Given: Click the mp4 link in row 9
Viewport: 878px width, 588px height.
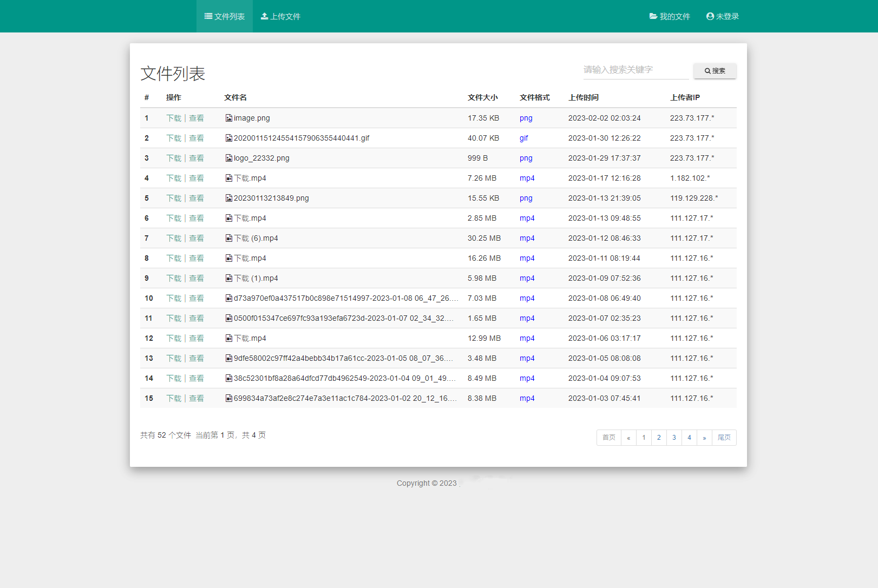Looking at the screenshot, I should (527, 278).
